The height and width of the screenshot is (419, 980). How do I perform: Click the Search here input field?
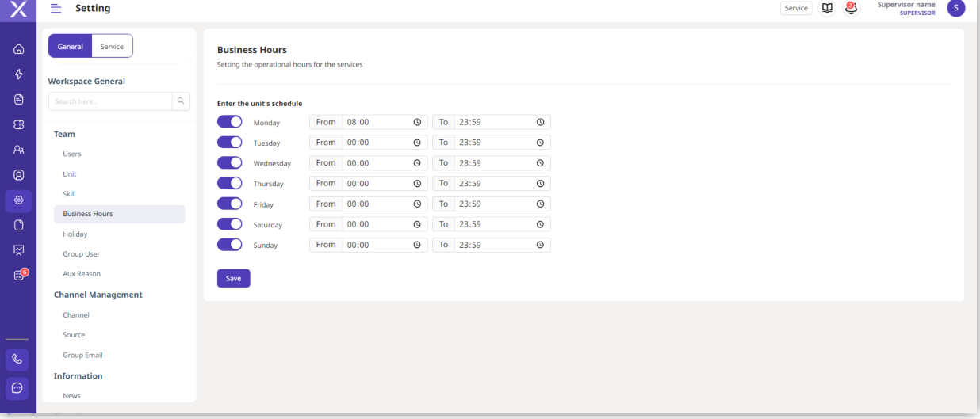click(110, 101)
